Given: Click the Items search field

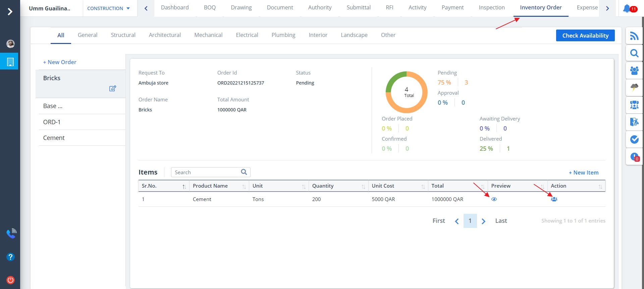Looking at the screenshot, I should (206, 172).
